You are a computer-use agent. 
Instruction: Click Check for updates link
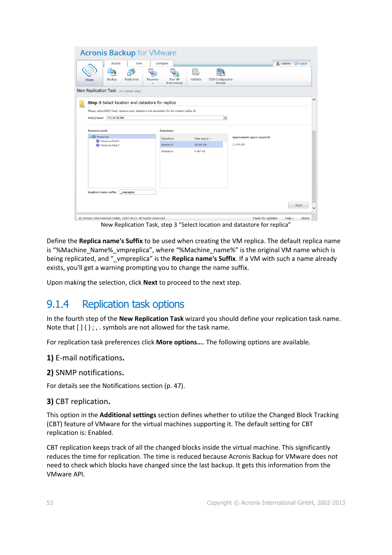[265, 218]
